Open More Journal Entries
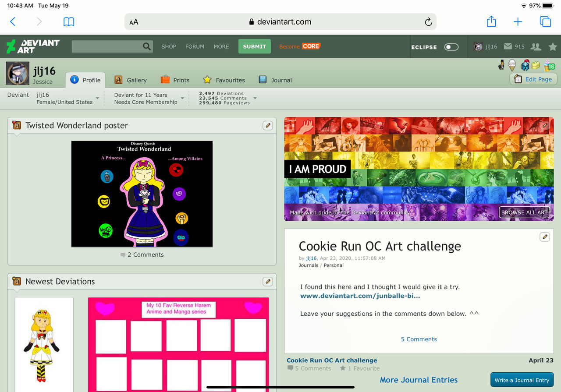Viewport: 561px width, 392px height. click(x=419, y=380)
